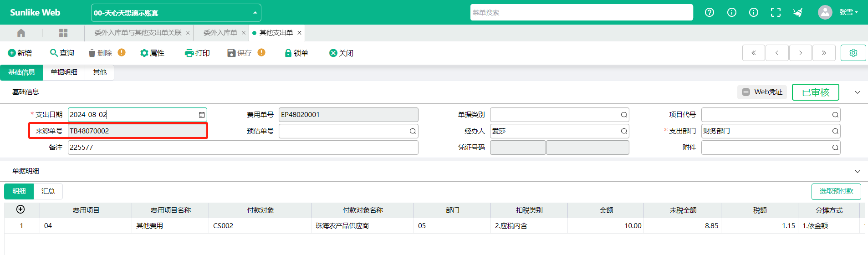
Task: Open the settings gear button
Action: click(853, 53)
